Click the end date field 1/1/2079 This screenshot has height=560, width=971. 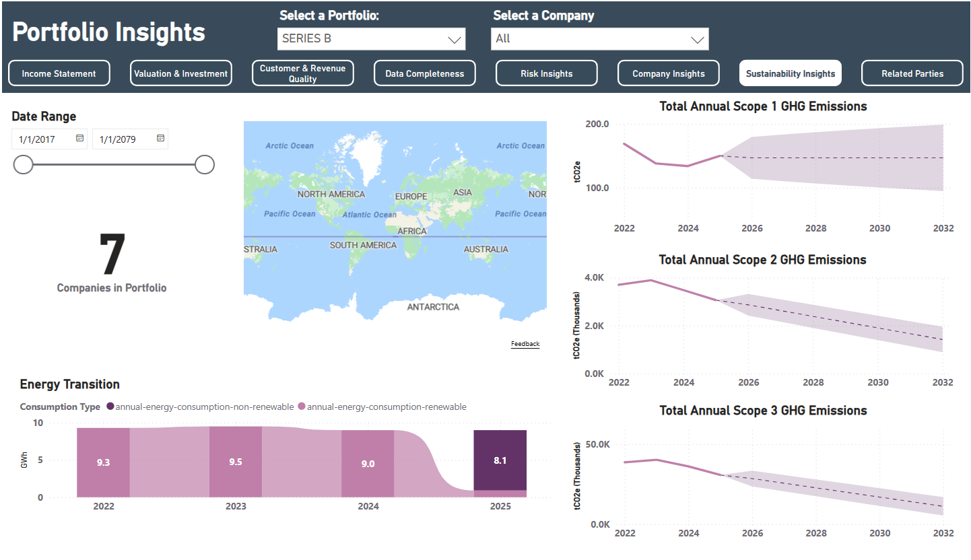(x=130, y=139)
